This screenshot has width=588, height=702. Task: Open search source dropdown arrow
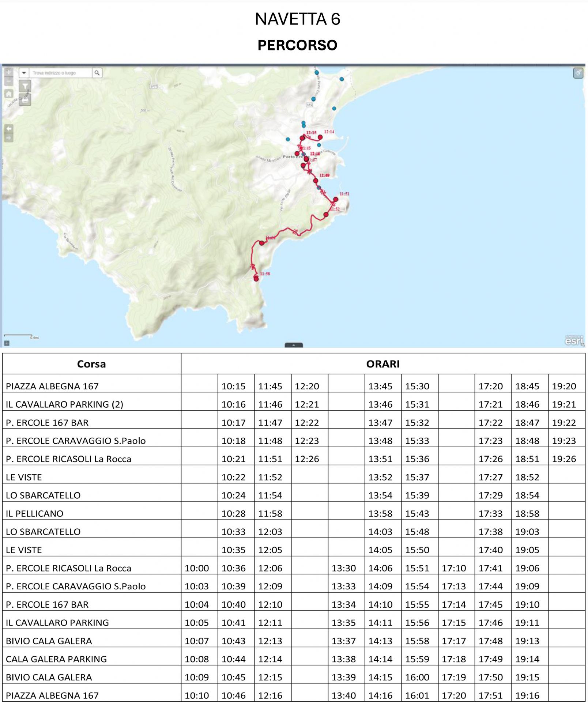(x=24, y=73)
